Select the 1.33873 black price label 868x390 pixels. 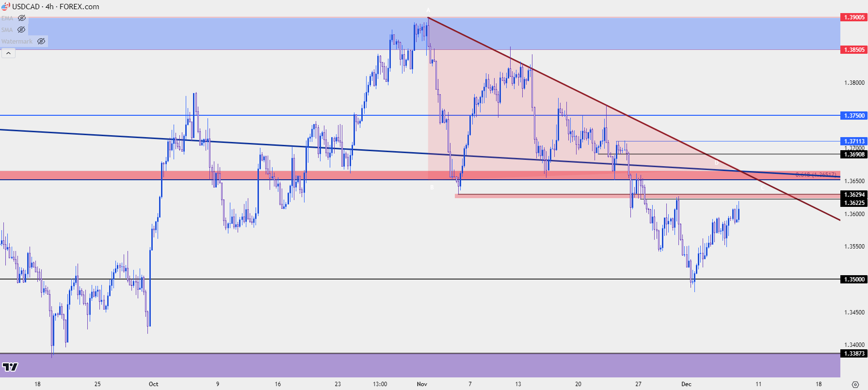click(854, 353)
